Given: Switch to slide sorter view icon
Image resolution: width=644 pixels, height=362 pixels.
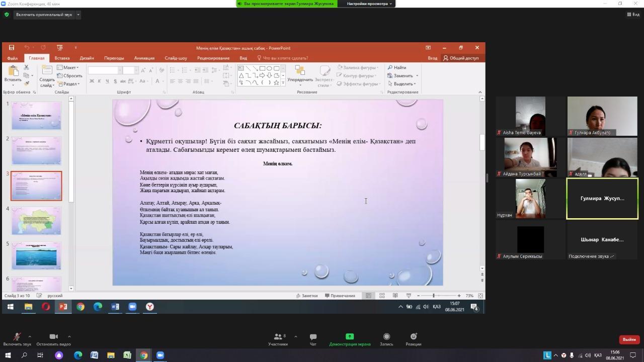Looking at the screenshot, I should (382, 296).
